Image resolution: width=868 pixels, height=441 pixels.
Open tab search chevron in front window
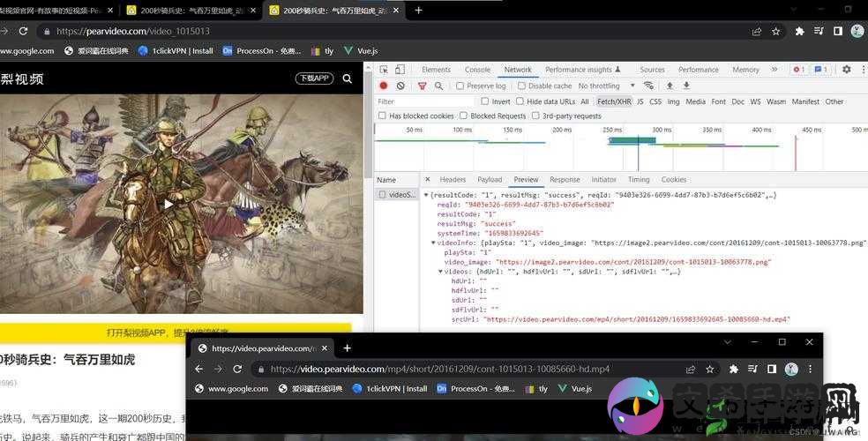[x=728, y=342]
